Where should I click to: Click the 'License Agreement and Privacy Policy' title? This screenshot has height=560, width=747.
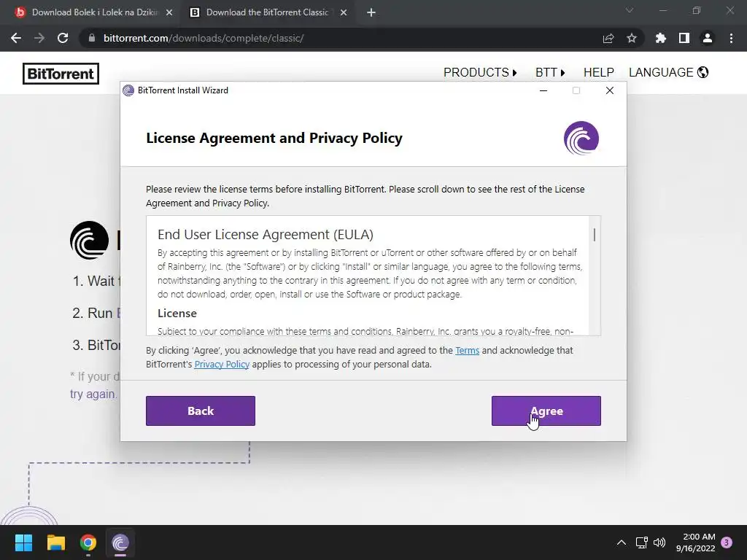tap(274, 138)
